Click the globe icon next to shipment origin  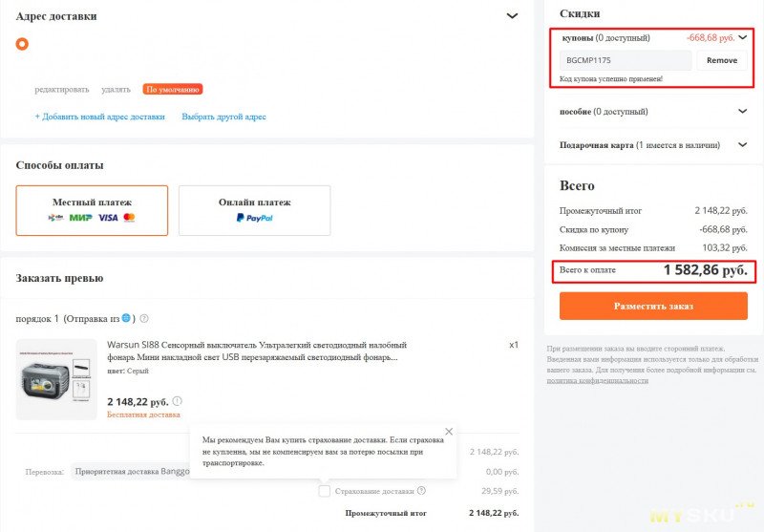tap(126, 318)
